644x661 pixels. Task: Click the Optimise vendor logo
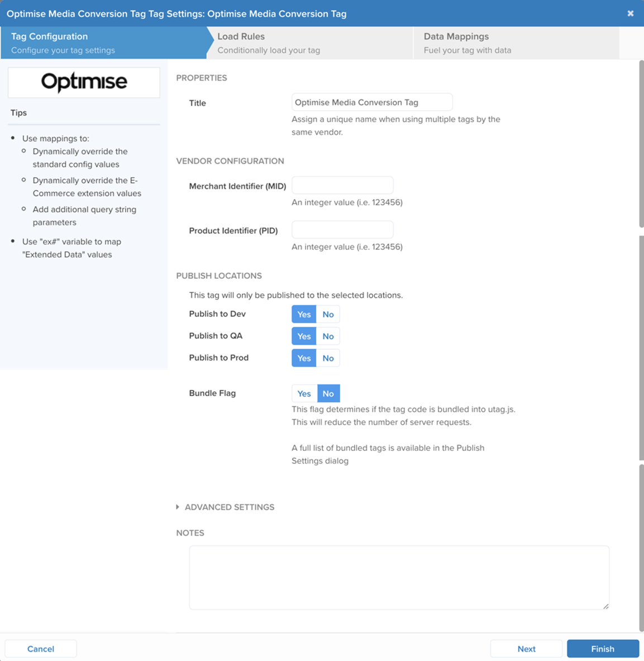click(x=84, y=82)
